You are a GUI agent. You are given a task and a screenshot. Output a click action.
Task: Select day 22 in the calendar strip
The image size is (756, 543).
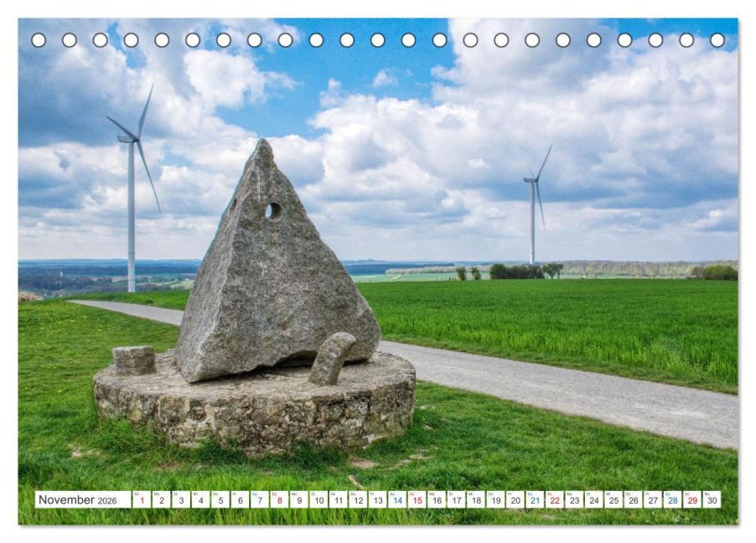[555, 500]
